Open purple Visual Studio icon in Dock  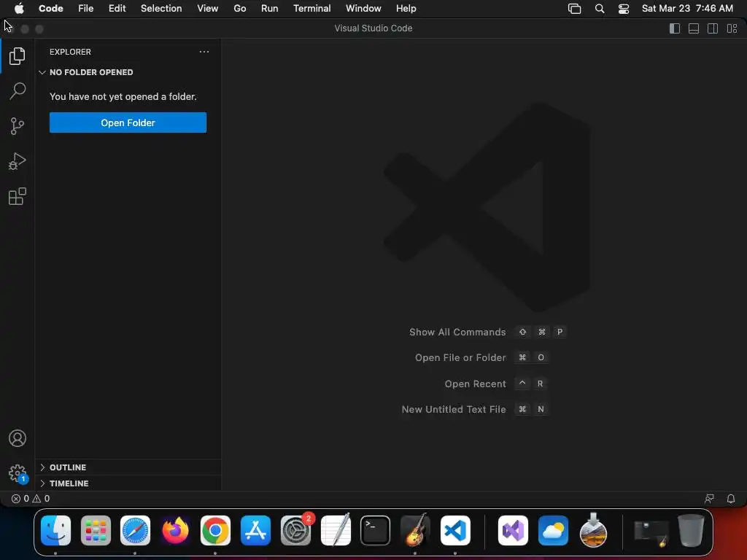coord(513,531)
